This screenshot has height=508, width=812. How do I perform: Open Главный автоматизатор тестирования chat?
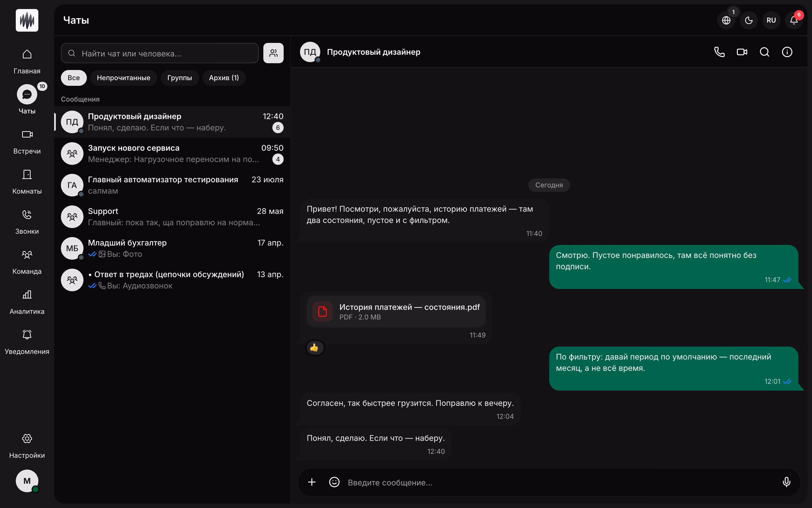coord(172,185)
